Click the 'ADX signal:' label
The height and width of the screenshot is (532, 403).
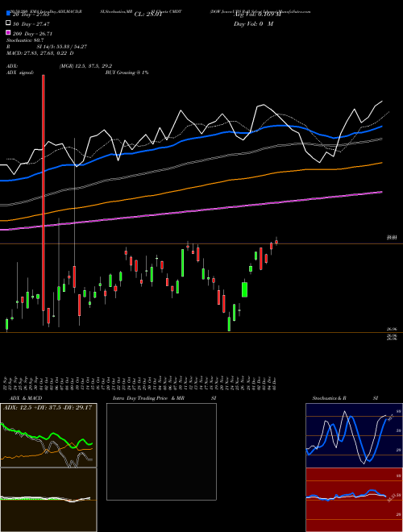pos(19,73)
